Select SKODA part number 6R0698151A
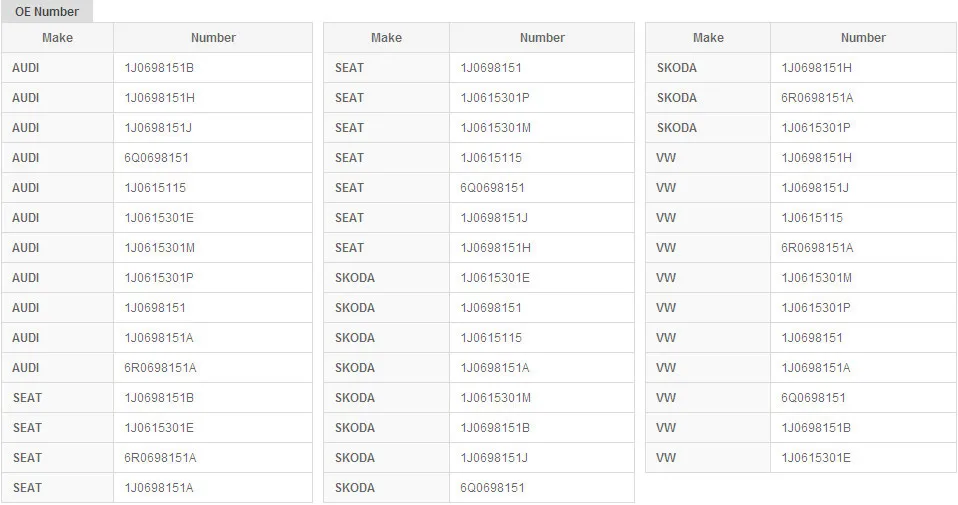The width and height of the screenshot is (958, 505). (817, 98)
